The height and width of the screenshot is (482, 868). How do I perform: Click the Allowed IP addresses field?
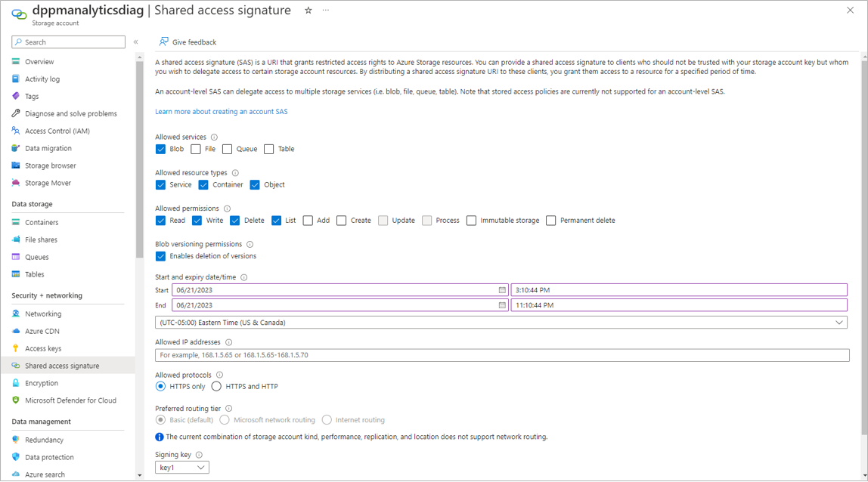tap(502, 355)
